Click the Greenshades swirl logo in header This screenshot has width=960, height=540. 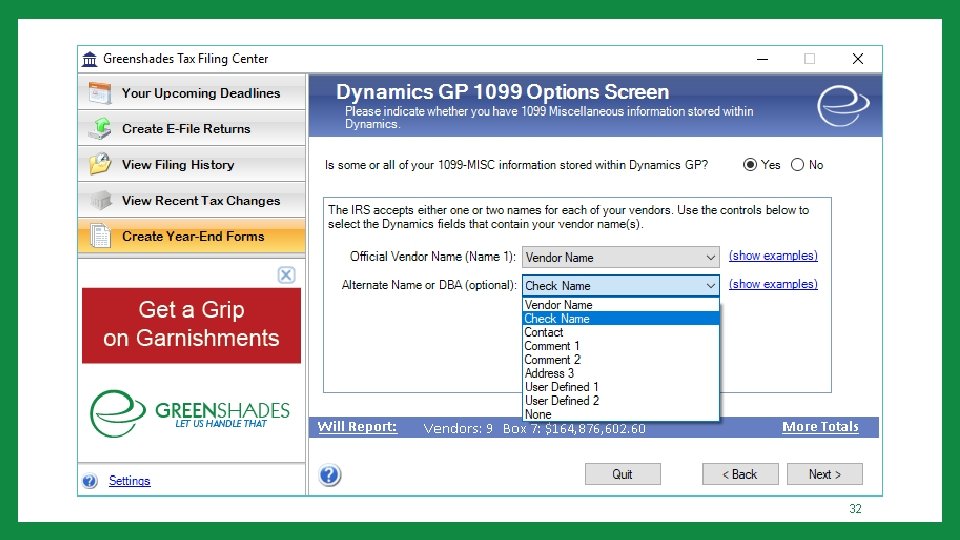point(843,105)
